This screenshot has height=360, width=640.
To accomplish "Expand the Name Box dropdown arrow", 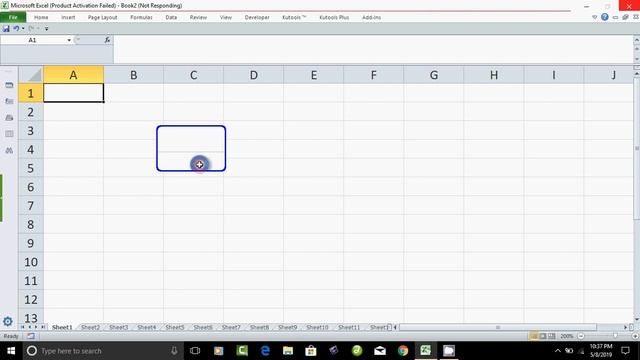I will [69, 40].
